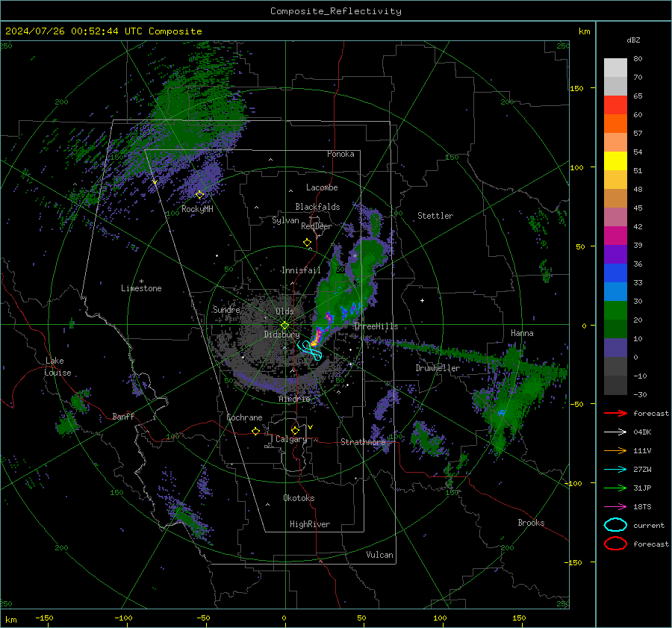Click the Airdrie label

pyautogui.click(x=294, y=399)
